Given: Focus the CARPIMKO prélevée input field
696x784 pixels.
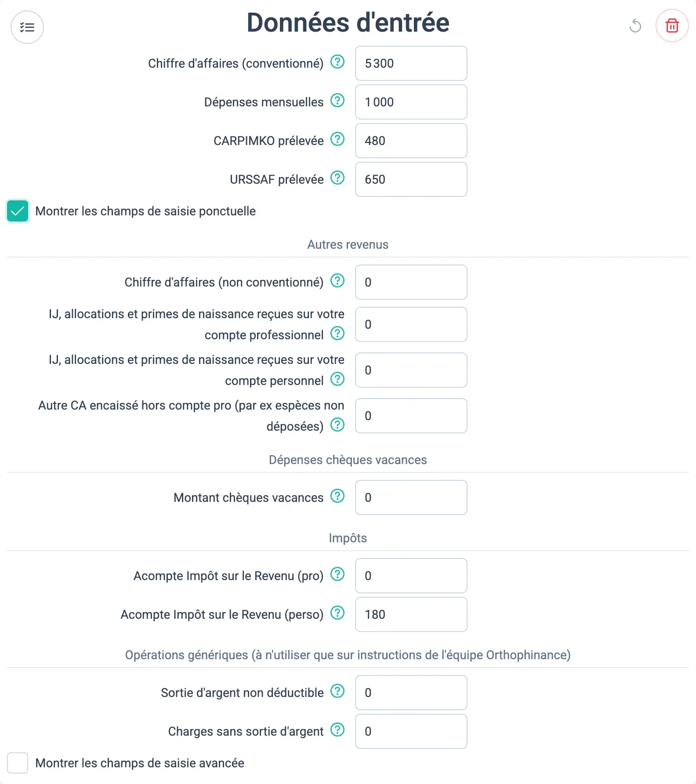Looking at the screenshot, I should (411, 141).
